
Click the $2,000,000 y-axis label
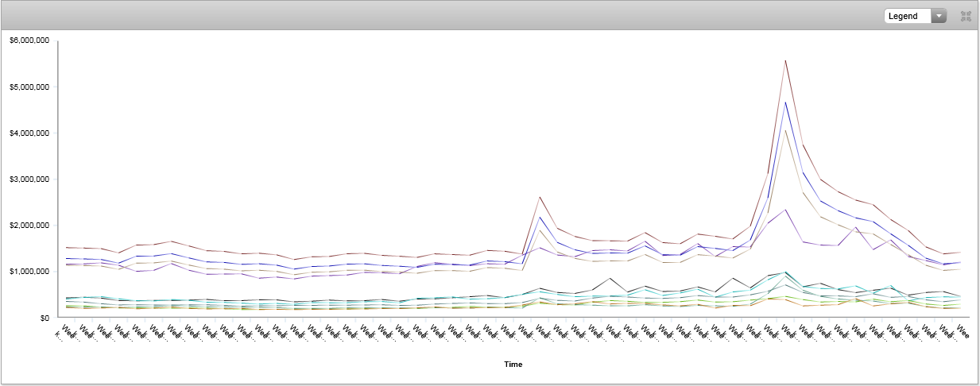tap(29, 226)
